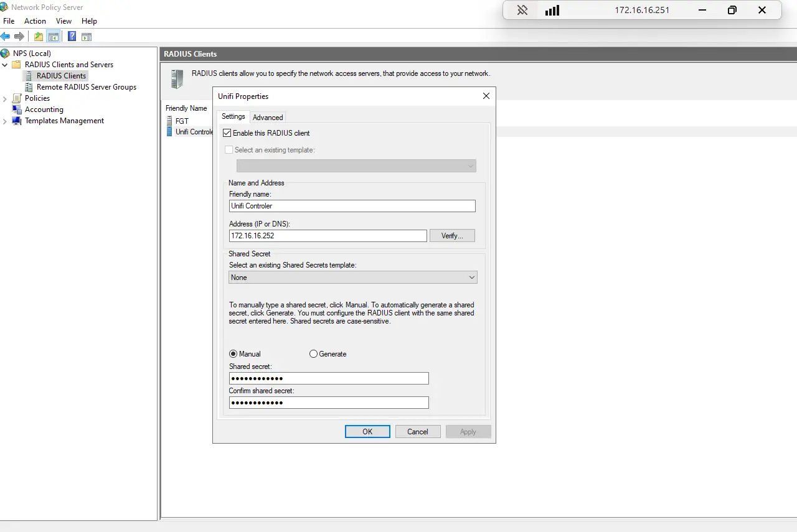Viewport: 797px width, 532px height.
Task: Click the OK button
Action: pos(367,432)
